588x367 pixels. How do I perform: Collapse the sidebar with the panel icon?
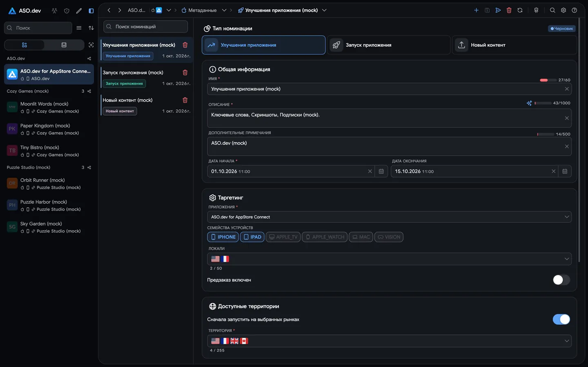coord(91,11)
